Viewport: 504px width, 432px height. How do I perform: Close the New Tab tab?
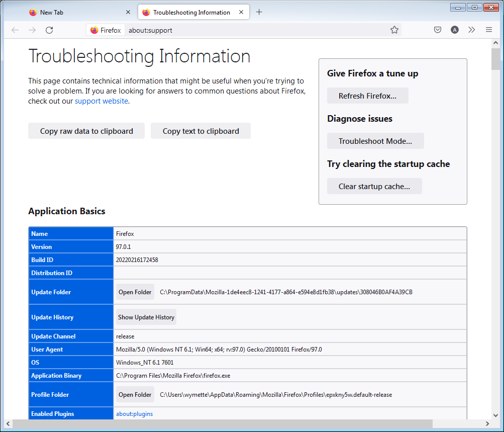128,12
